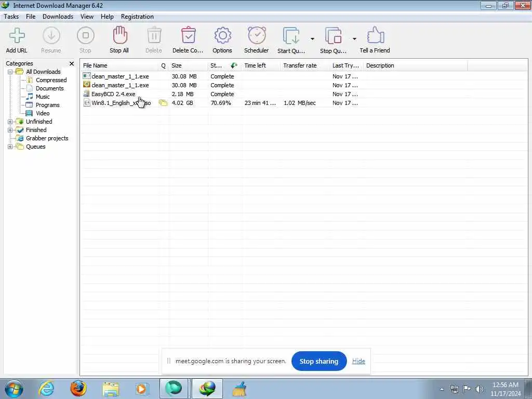
Task: Collapse the All Downloads tree node
Action: tap(10, 72)
